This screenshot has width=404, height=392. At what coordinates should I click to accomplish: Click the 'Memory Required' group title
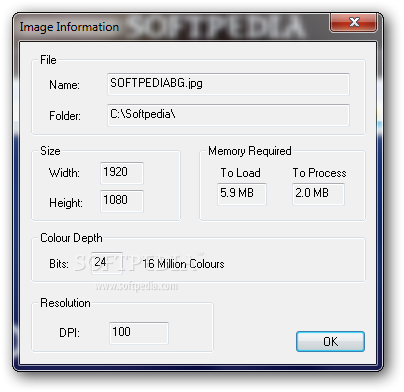click(x=250, y=151)
